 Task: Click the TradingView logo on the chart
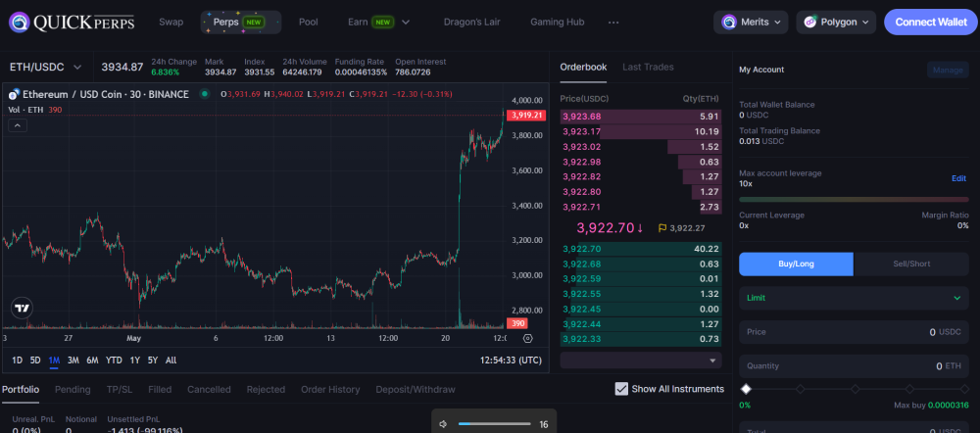pos(21,308)
